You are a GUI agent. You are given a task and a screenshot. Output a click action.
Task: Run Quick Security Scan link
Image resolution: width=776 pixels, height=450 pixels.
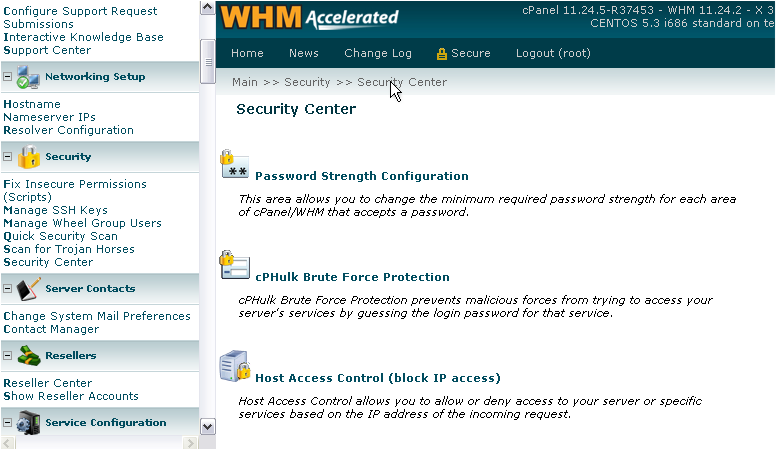click(60, 236)
